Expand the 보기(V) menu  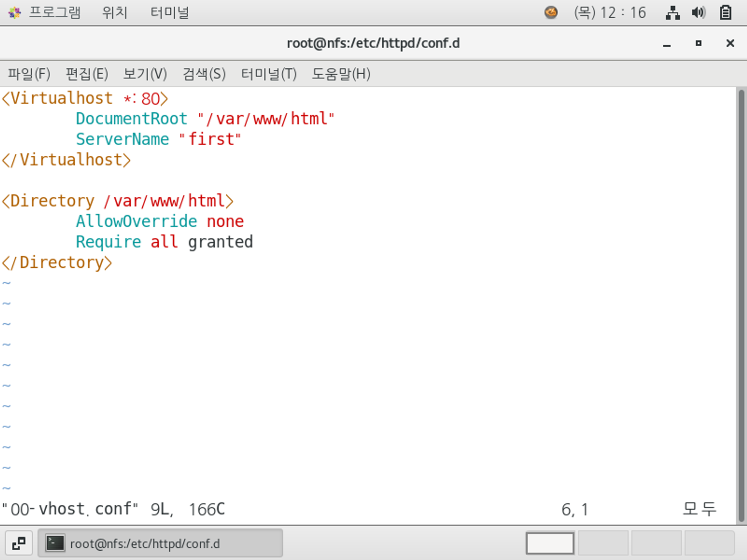pyautogui.click(x=145, y=74)
